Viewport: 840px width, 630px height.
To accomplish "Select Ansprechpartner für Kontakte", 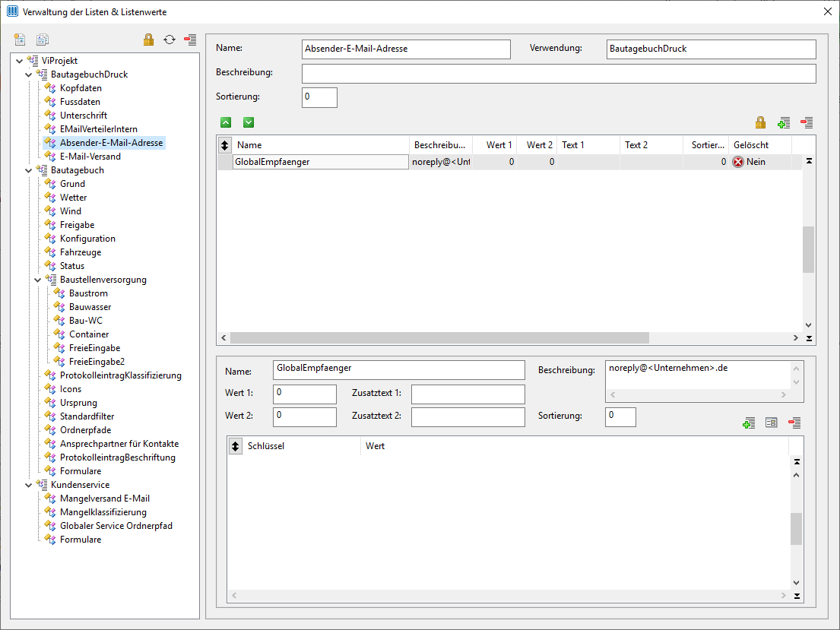I will pos(119,444).
